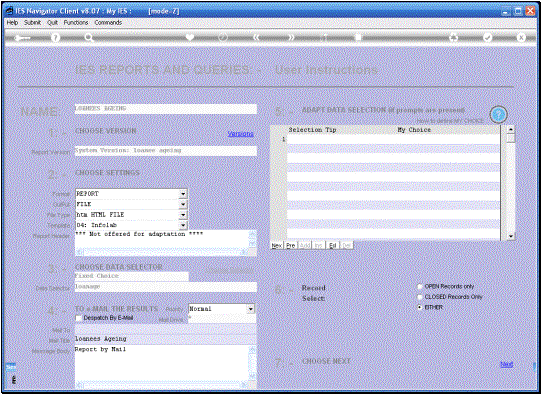Expand the REPORT format dropdown
The height and width of the screenshot is (394, 541).
[x=183, y=194]
